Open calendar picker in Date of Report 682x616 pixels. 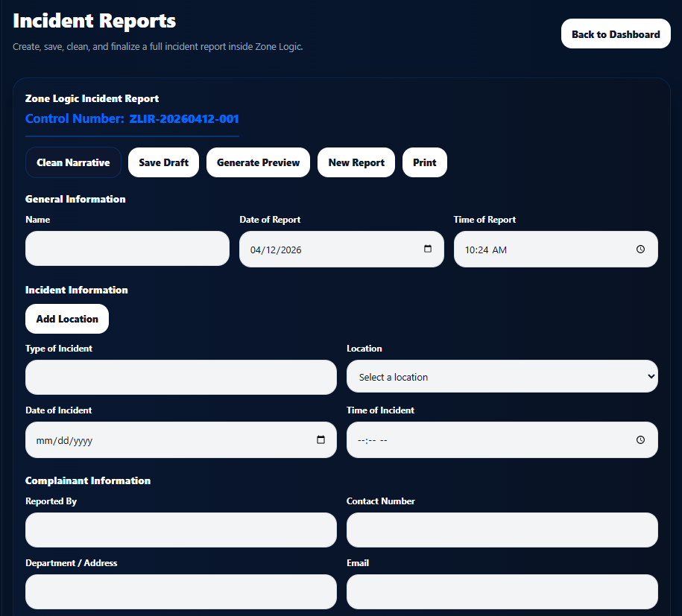pos(428,249)
